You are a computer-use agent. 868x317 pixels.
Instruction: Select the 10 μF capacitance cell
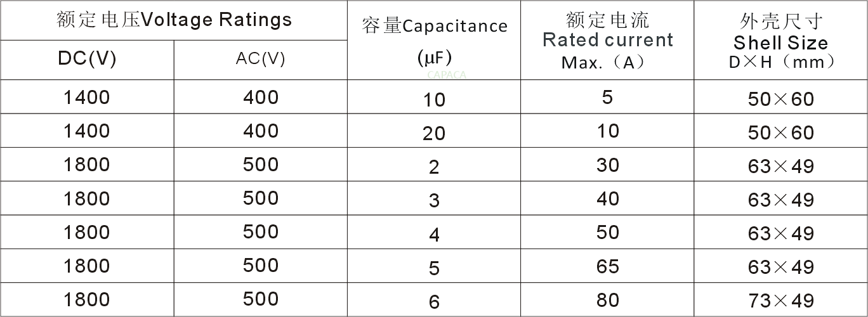[434, 100]
